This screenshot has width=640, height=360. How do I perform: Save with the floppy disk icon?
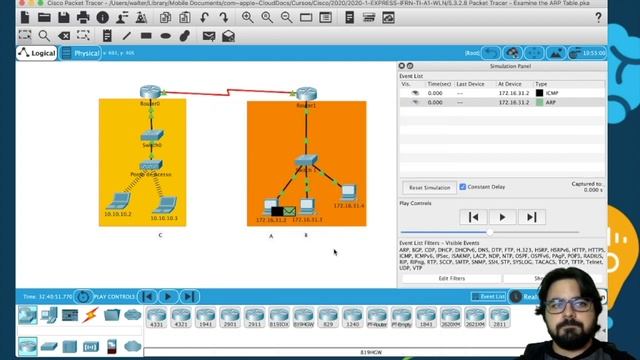pos(64,18)
